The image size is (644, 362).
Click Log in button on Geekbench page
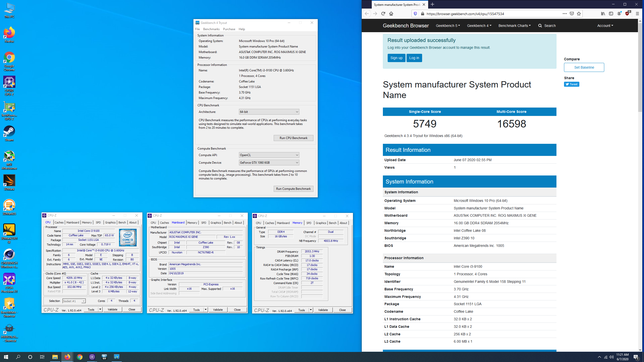coord(414,58)
